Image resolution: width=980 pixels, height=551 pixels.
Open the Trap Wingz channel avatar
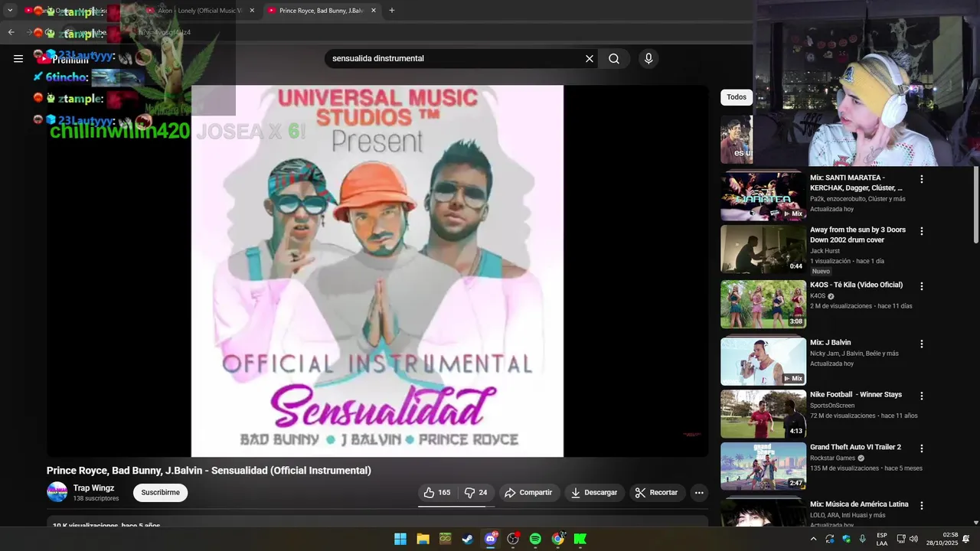click(57, 492)
